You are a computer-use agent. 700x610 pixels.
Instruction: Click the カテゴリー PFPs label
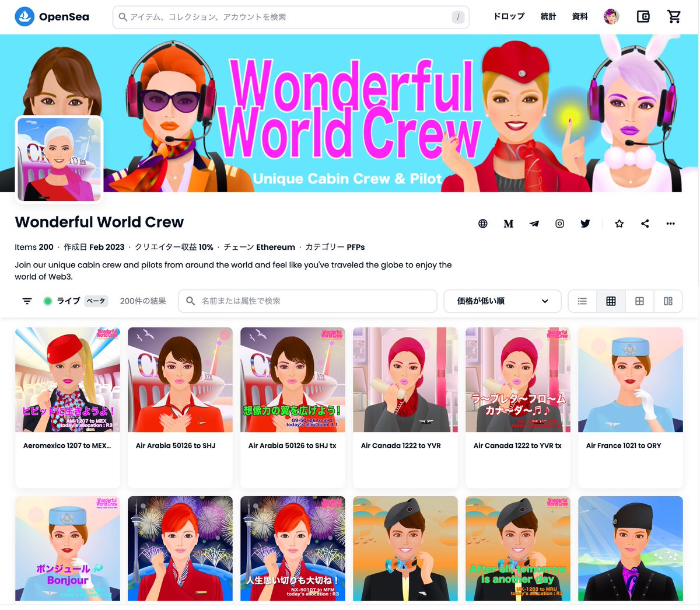(335, 247)
